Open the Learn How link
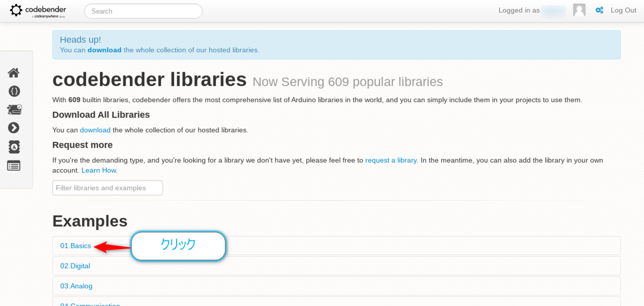Screen dimensions: 644x306 [99, 170]
